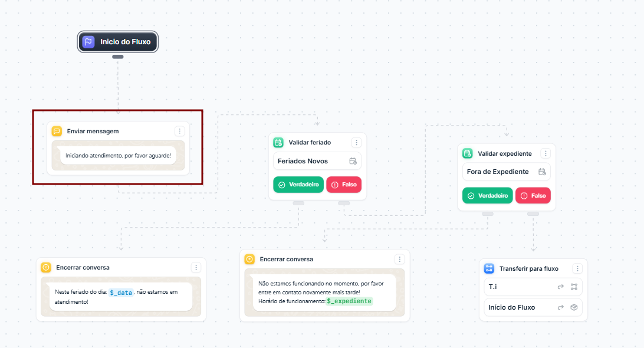Click the flow diagram icon in T.i row
The height and width of the screenshot is (348, 644).
[x=574, y=287]
